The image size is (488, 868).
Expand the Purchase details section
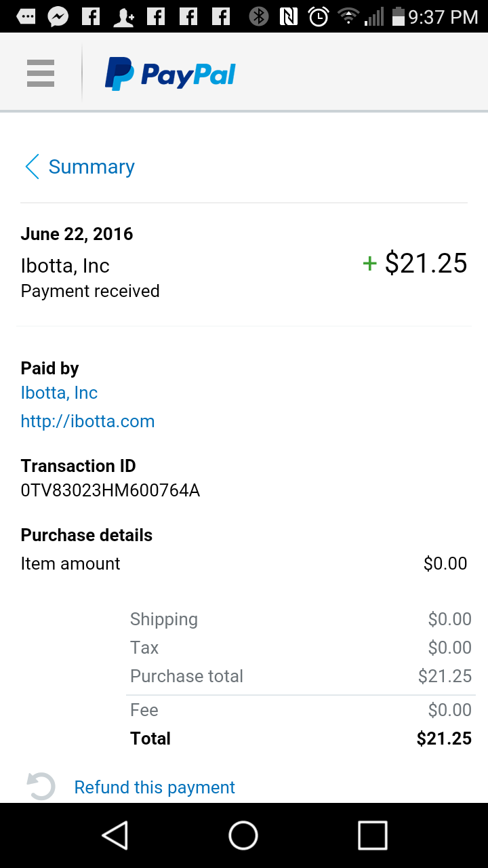click(86, 535)
